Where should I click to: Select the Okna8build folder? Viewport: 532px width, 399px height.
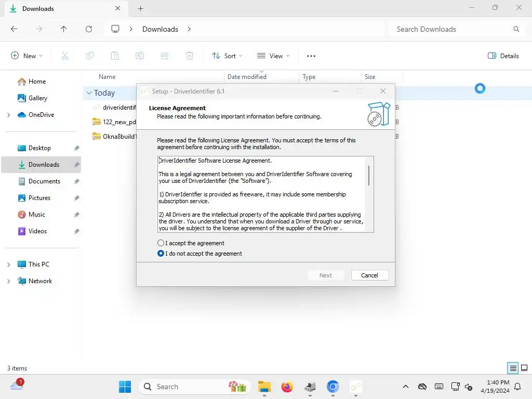[x=114, y=137]
